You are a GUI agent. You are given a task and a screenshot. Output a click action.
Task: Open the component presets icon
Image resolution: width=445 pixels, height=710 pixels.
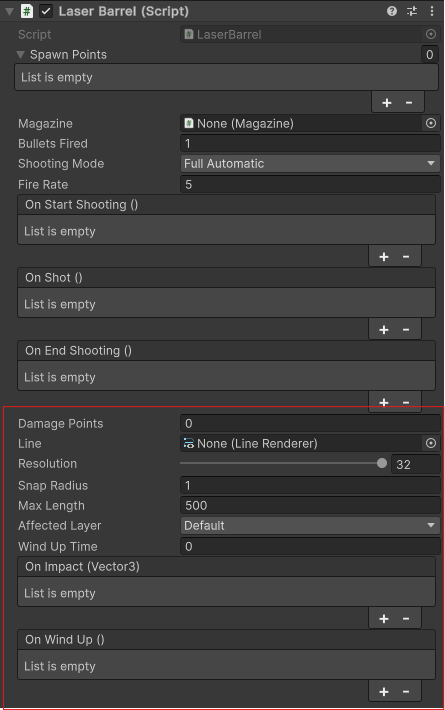pyautogui.click(x=412, y=11)
